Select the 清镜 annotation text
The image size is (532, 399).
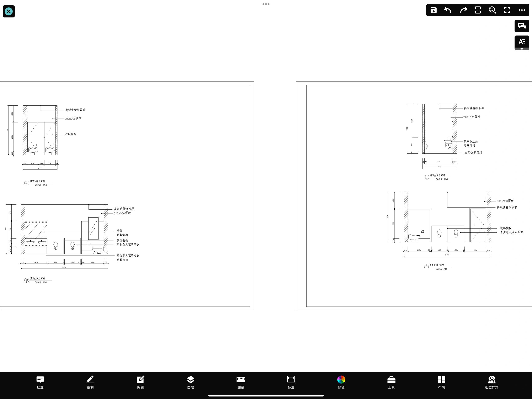click(119, 231)
